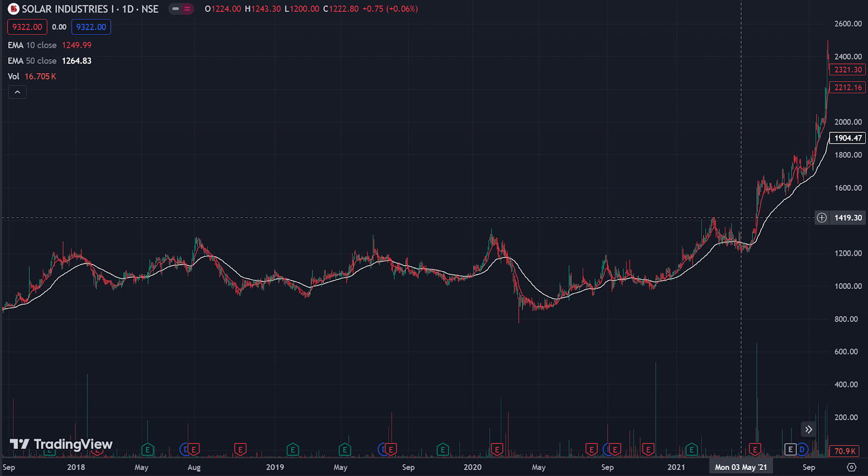Click the 2020 label on time axis
Screen dimensions: 868x476
473,467
